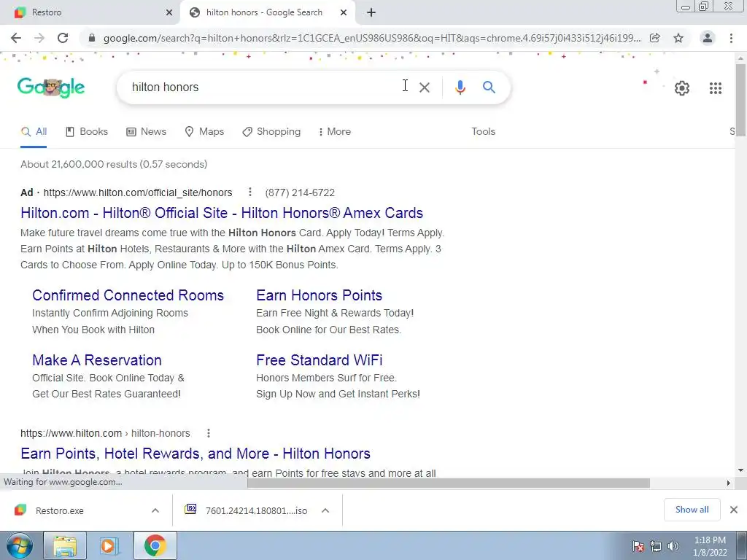This screenshot has width=747, height=560.
Task: Click the horizontal page scrollbar
Action: [x=448, y=483]
